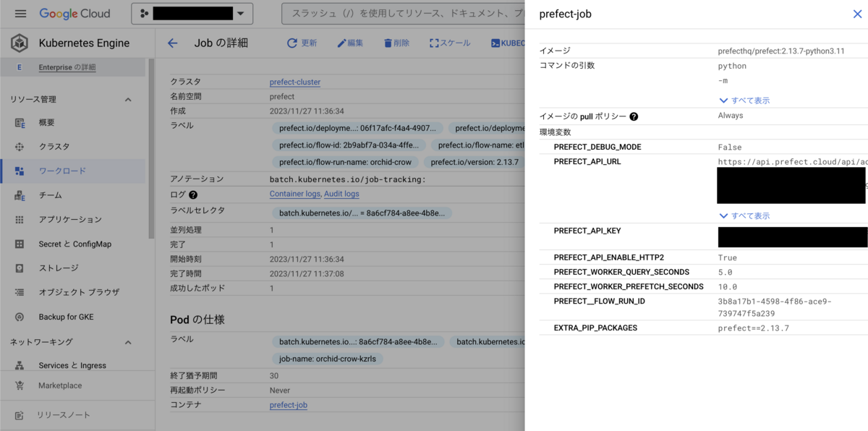Screen dimensions: 868x431
Task: Open クラスタ in the sidebar
Action: (54, 147)
